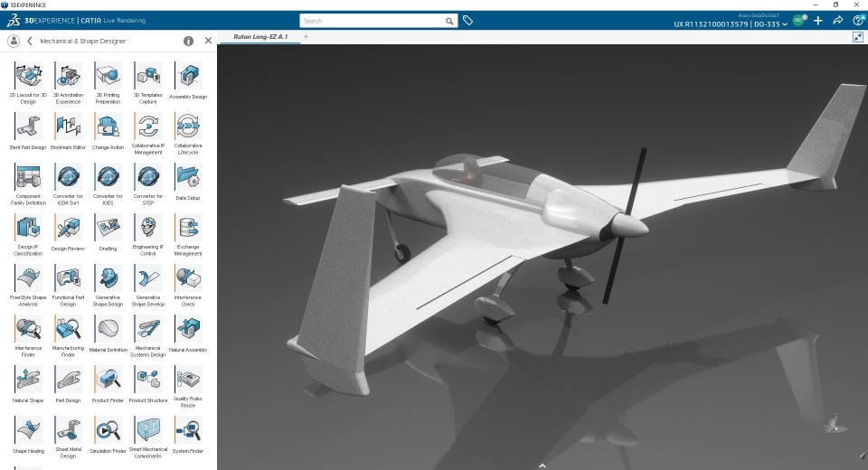Open 3D Templates Capture app
Screen dimensions: 868x470
point(147,76)
